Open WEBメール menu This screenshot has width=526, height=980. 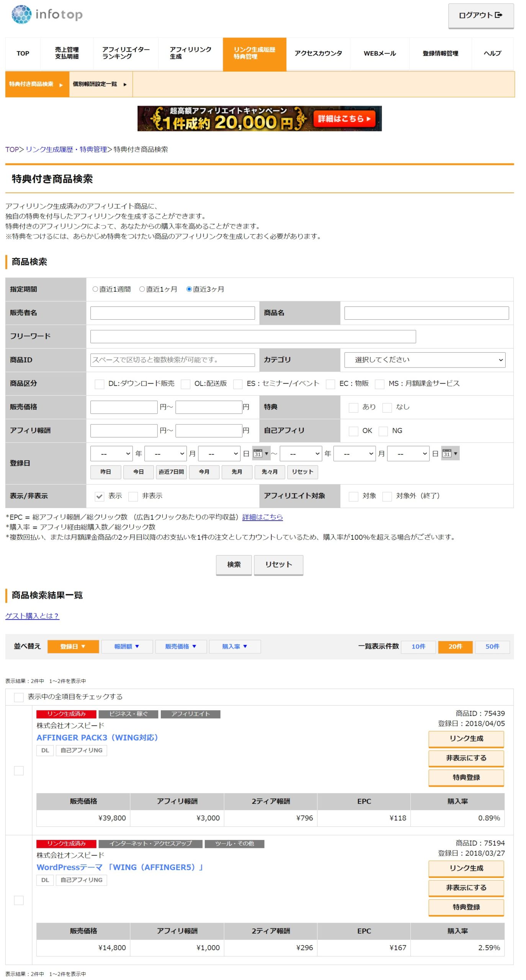pyautogui.click(x=380, y=54)
